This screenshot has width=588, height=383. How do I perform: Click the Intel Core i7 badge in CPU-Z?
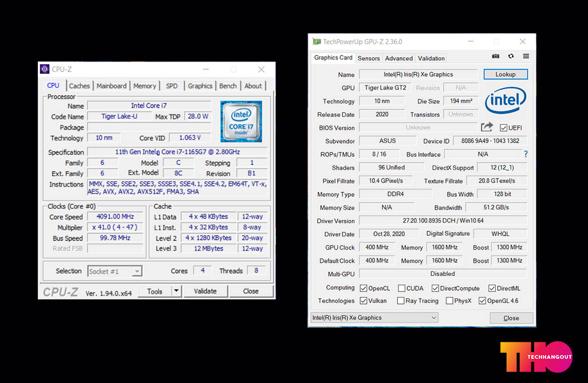click(x=241, y=121)
